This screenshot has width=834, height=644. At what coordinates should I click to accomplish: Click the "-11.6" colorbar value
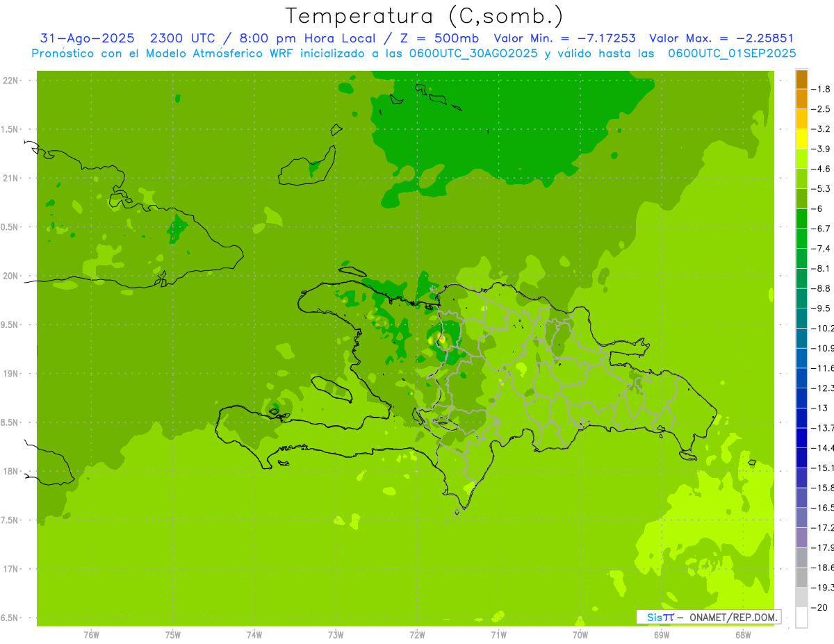(x=822, y=368)
